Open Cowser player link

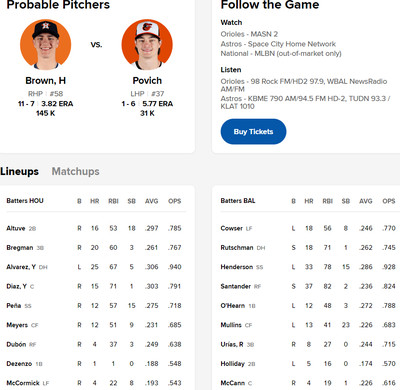(232, 228)
